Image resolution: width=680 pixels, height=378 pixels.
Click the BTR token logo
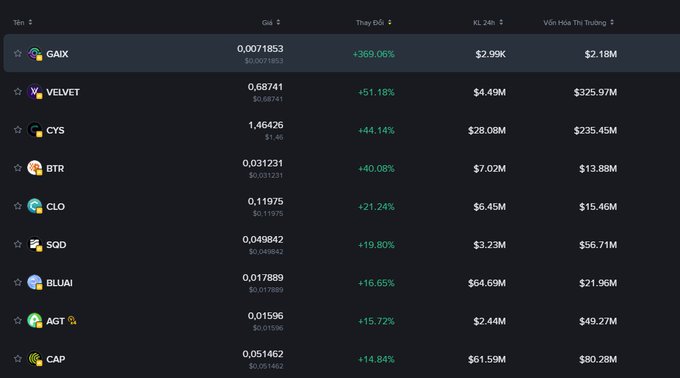[35, 168]
